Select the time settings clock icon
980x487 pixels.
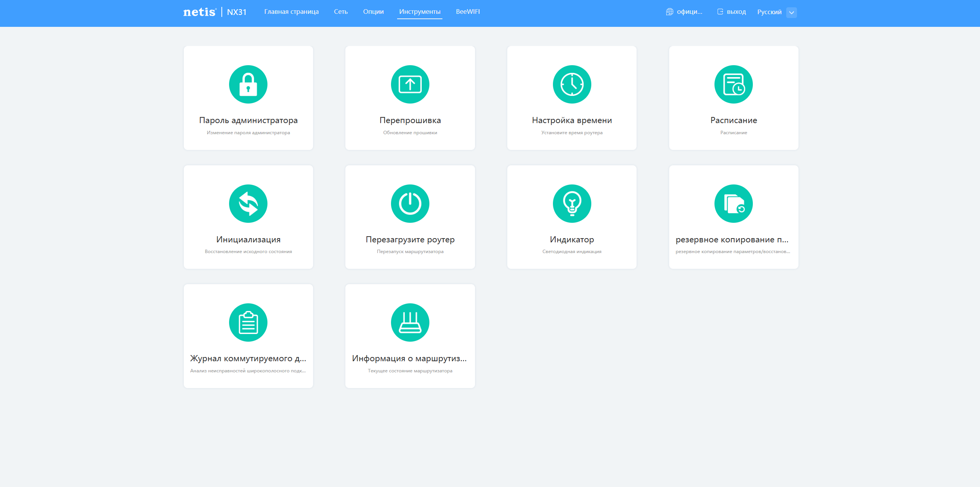pos(572,84)
